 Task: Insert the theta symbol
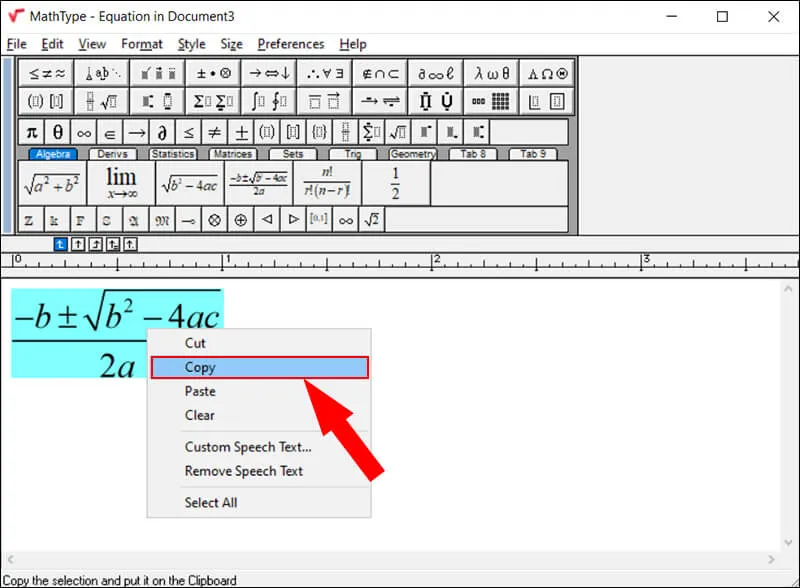58,131
